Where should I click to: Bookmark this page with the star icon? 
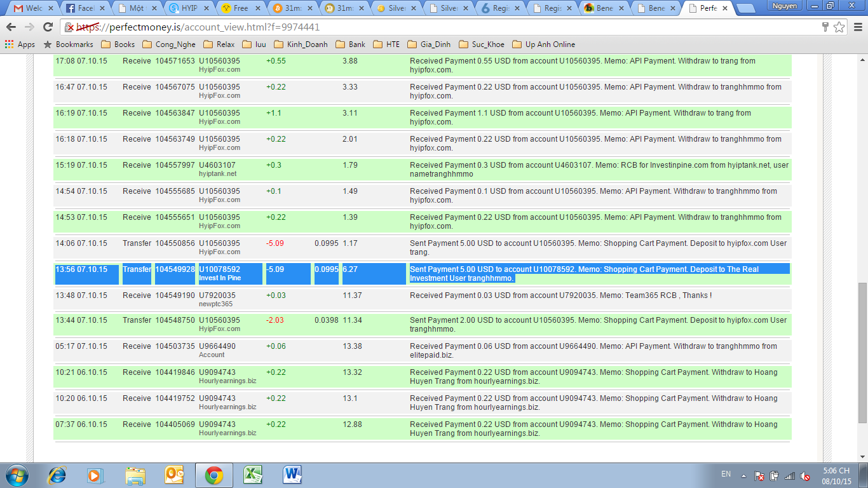point(839,27)
